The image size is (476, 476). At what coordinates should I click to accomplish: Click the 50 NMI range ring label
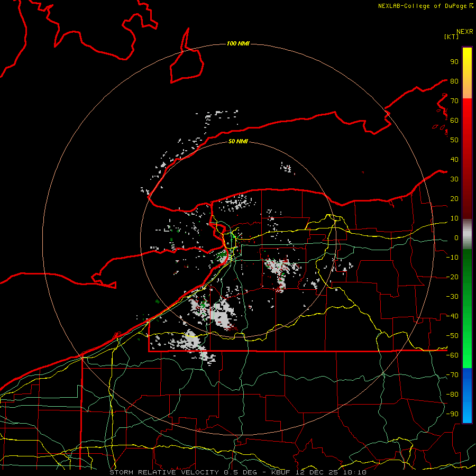238,141
